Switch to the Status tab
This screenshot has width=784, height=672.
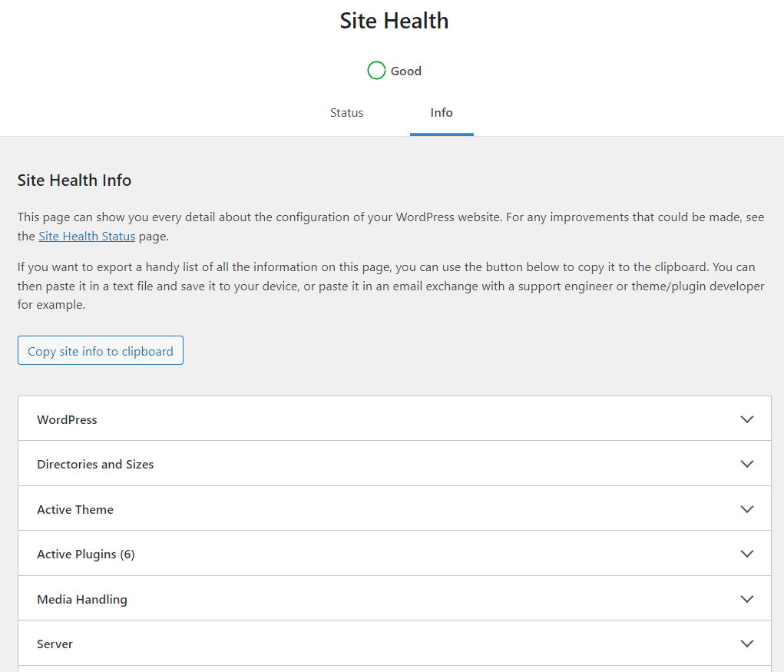[346, 112]
